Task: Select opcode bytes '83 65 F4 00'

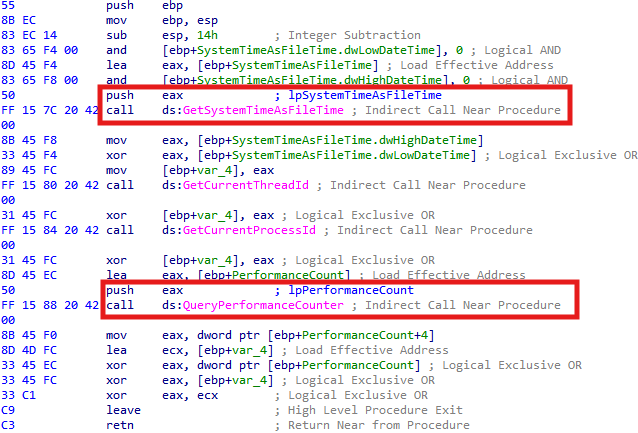Action: [x=40, y=50]
